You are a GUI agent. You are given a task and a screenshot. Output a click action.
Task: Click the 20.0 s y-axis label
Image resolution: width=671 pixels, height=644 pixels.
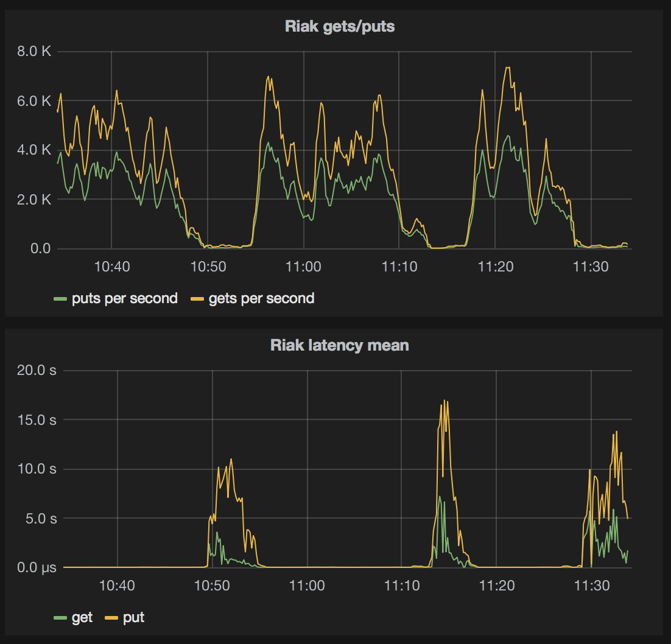(x=37, y=370)
